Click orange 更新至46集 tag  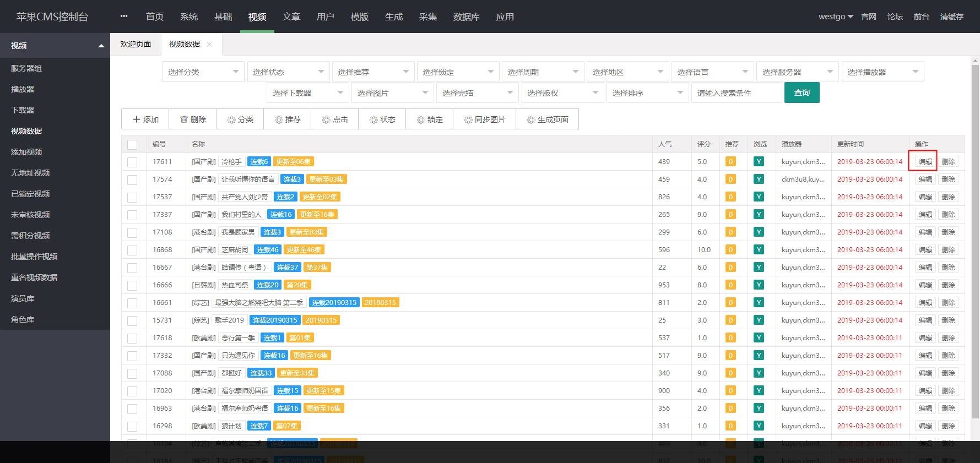(x=304, y=250)
